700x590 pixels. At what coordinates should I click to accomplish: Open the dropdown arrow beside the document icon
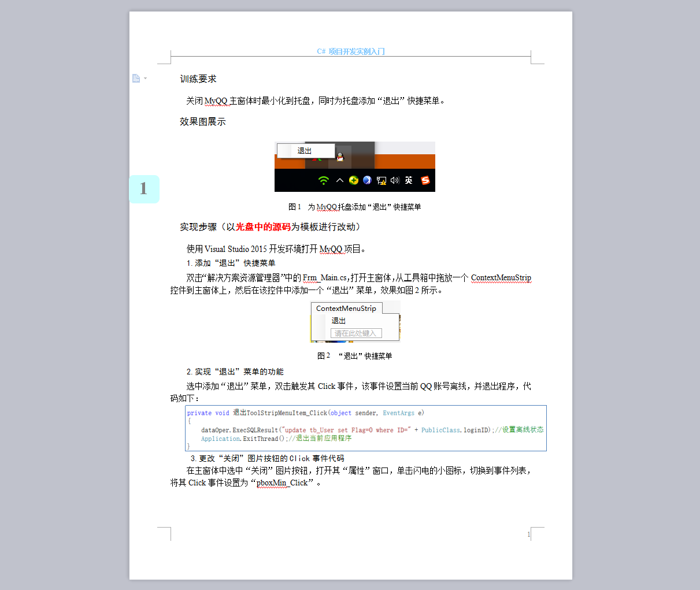click(x=146, y=79)
